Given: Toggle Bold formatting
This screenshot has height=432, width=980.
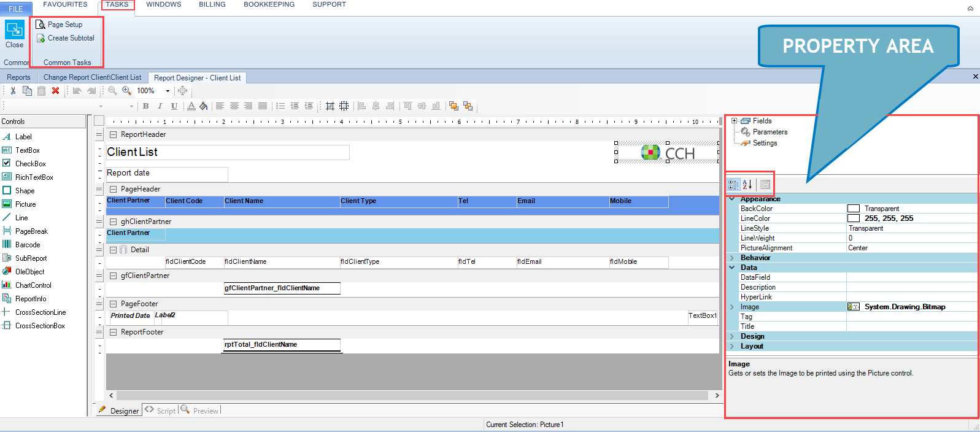Looking at the screenshot, I should pyautogui.click(x=145, y=106).
